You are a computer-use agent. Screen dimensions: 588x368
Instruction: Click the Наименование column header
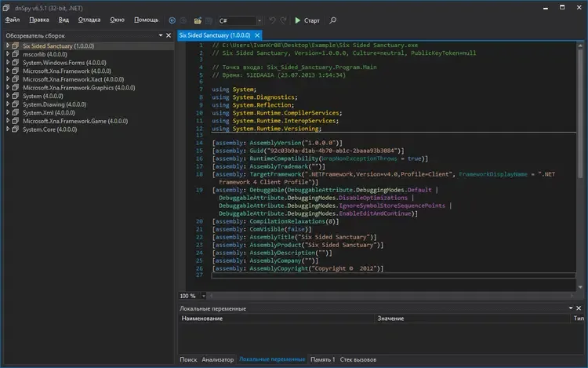point(202,319)
